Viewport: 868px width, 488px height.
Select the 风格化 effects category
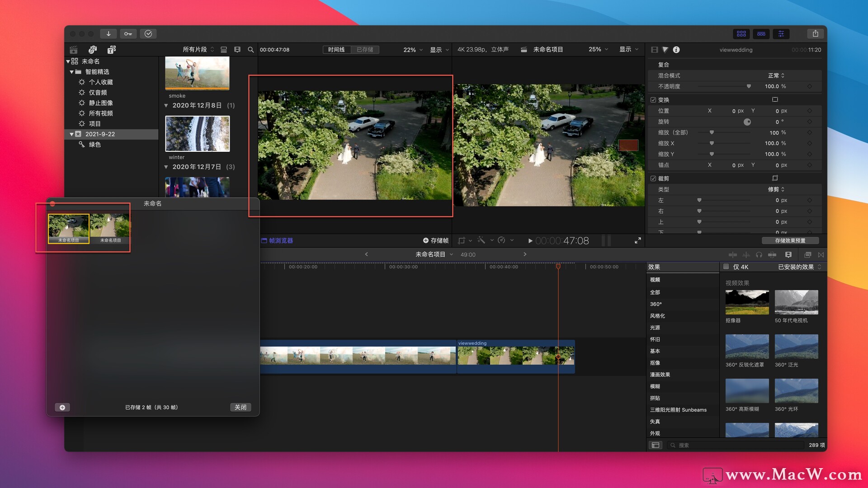pos(657,316)
